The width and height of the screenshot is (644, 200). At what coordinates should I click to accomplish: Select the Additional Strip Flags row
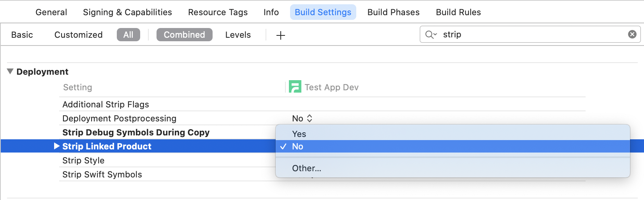pyautogui.click(x=322, y=104)
